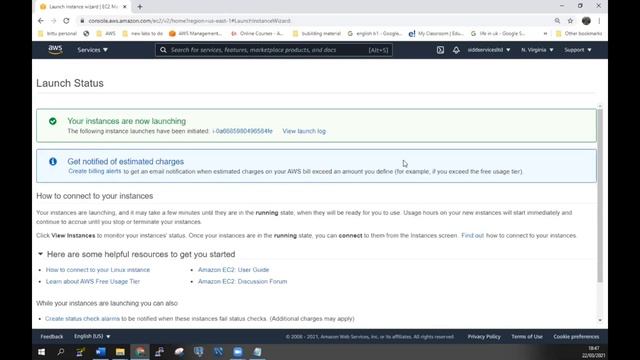Open the CloudShell icon in AWS header
The height and width of the screenshot is (360, 640).
pos(440,50)
